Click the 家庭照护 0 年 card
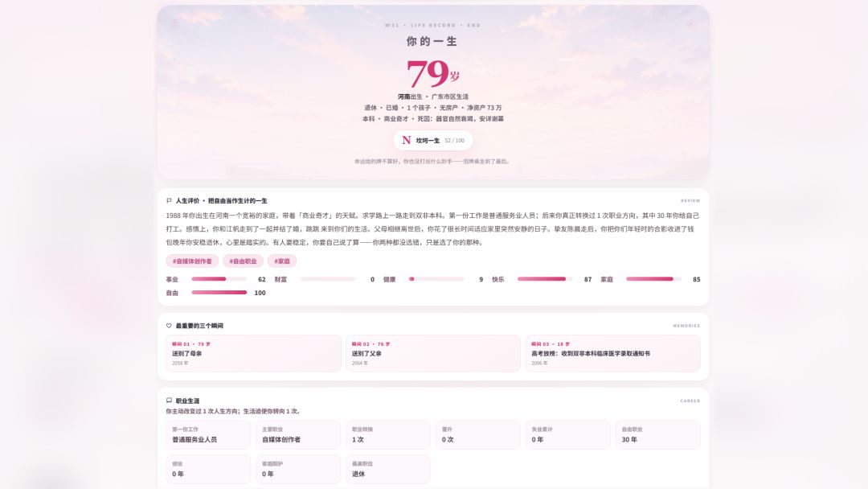This screenshot has height=489, width=868. (x=298, y=469)
